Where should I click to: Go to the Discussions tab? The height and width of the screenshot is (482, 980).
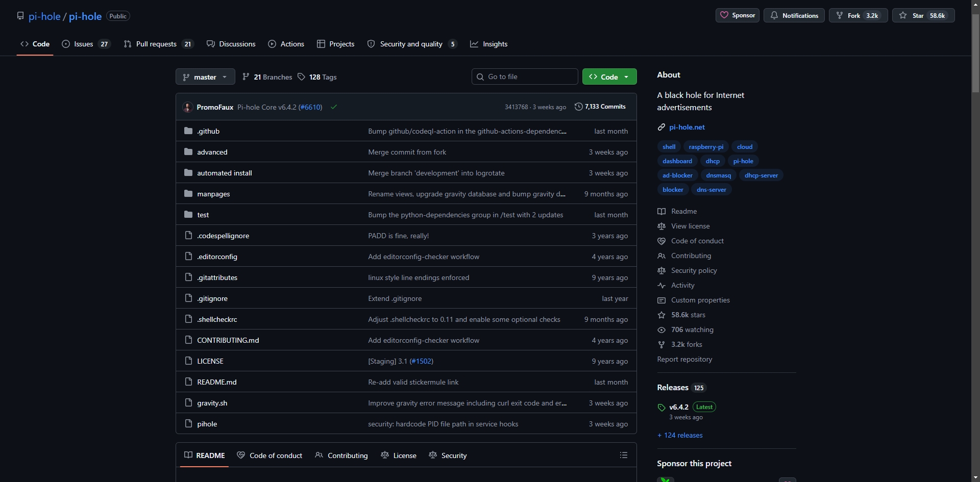pyautogui.click(x=231, y=44)
